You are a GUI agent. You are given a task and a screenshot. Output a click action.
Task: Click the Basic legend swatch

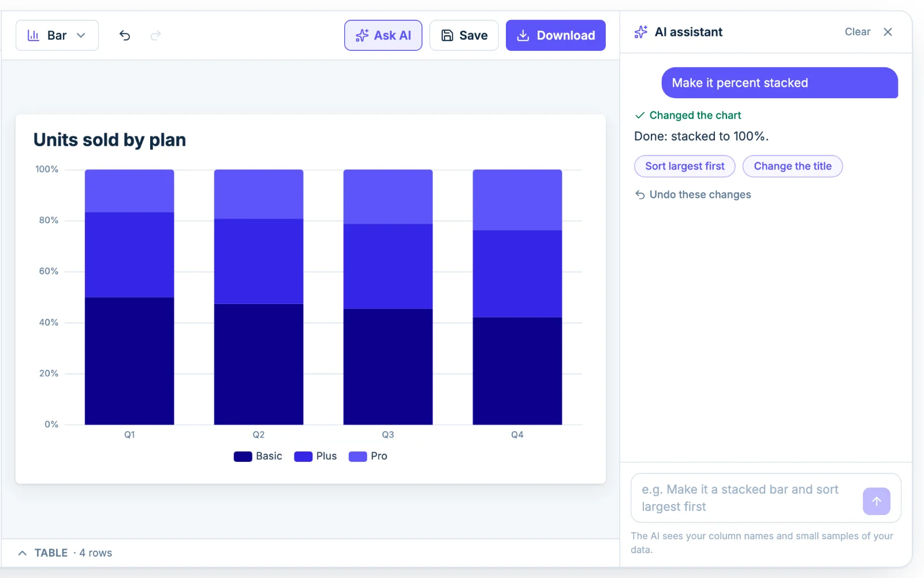[x=243, y=457]
